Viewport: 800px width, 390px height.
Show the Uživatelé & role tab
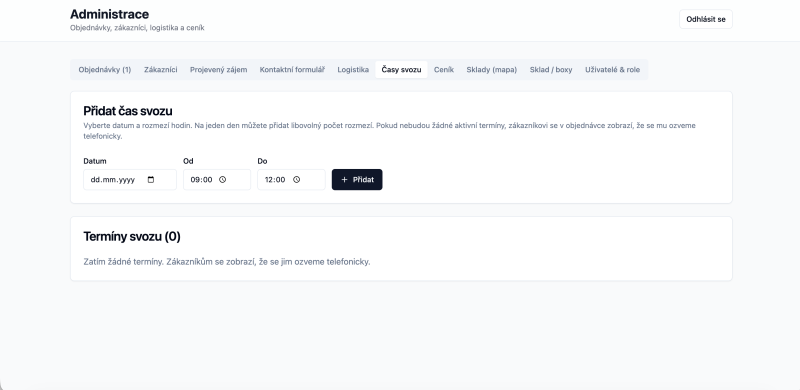coord(612,69)
